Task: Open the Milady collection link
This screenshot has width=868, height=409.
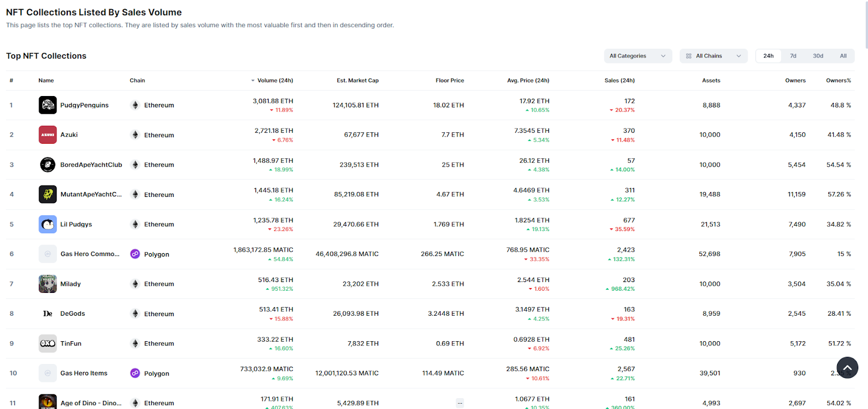Action: (71, 284)
